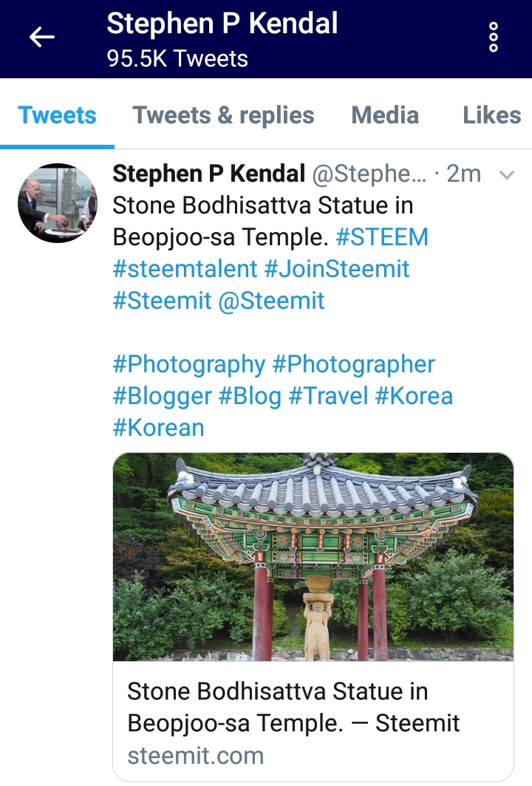The width and height of the screenshot is (532, 786).
Task: Open the #STEEM hashtag
Action: (382, 237)
